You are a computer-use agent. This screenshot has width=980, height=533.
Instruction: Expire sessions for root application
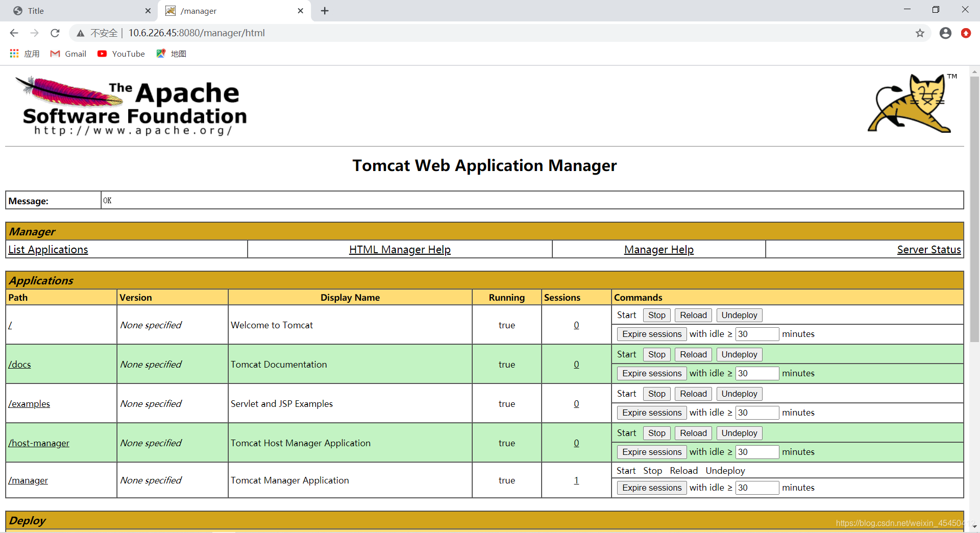coord(652,334)
